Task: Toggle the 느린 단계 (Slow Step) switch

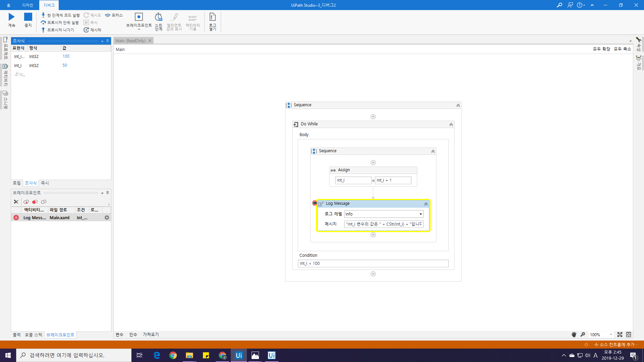Action: [x=158, y=21]
